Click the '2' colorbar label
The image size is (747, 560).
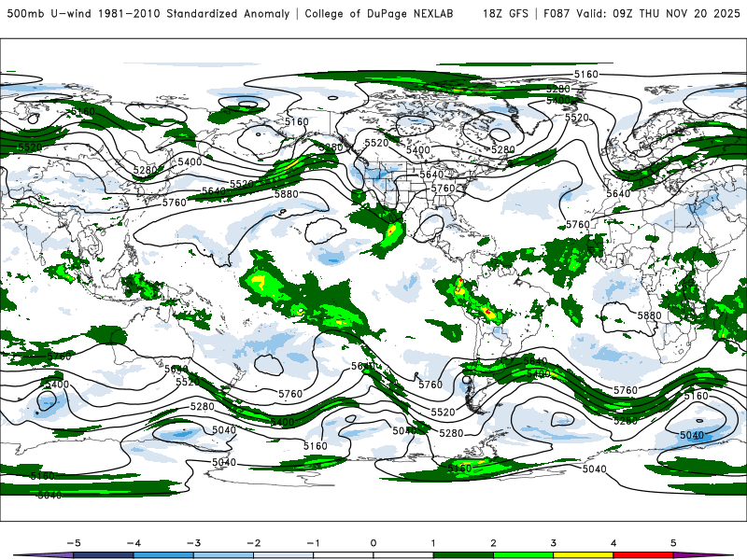click(493, 543)
